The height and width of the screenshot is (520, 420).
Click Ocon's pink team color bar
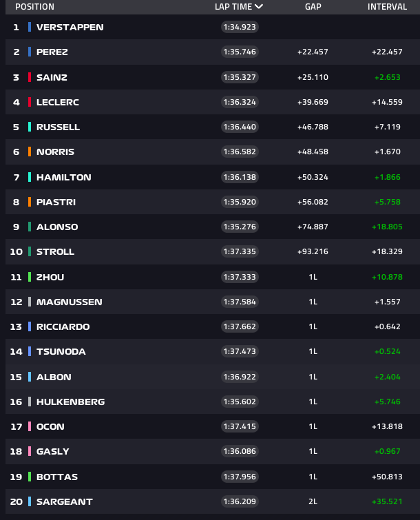tap(30, 426)
